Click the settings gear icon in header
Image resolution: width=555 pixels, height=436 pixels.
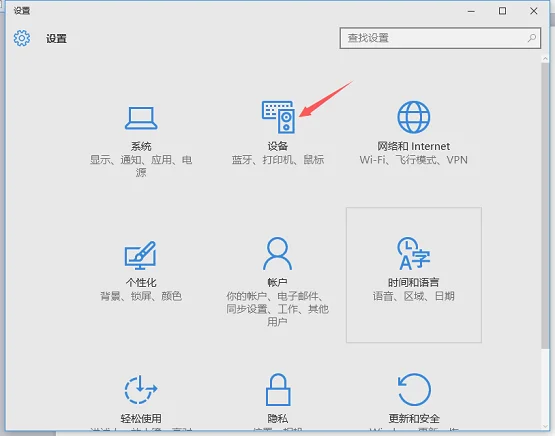tap(22, 38)
